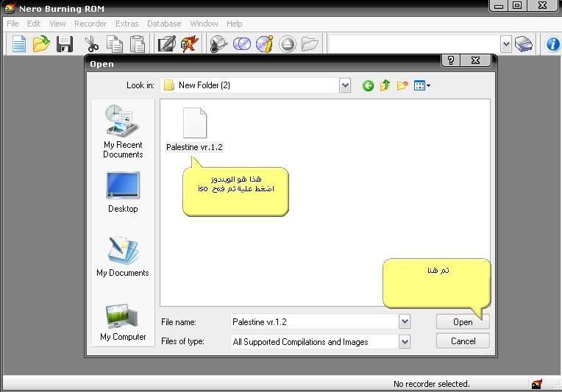Create a new folder in dialog
The height and width of the screenshot is (392, 562).
pyautogui.click(x=402, y=85)
